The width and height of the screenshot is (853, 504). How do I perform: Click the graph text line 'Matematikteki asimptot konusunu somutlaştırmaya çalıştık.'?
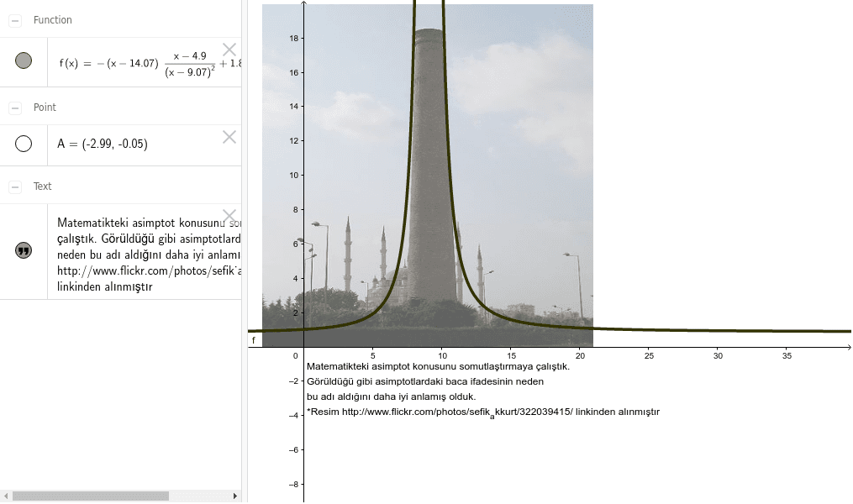coord(439,366)
